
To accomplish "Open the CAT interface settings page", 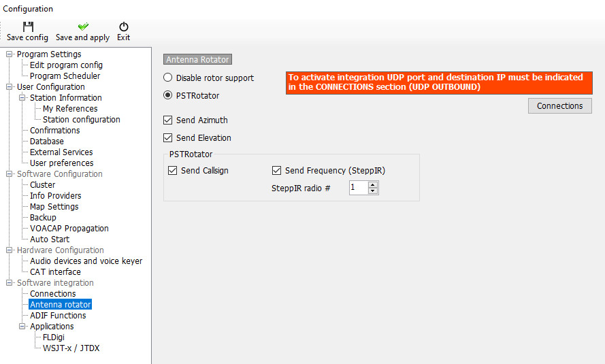I will click(55, 272).
